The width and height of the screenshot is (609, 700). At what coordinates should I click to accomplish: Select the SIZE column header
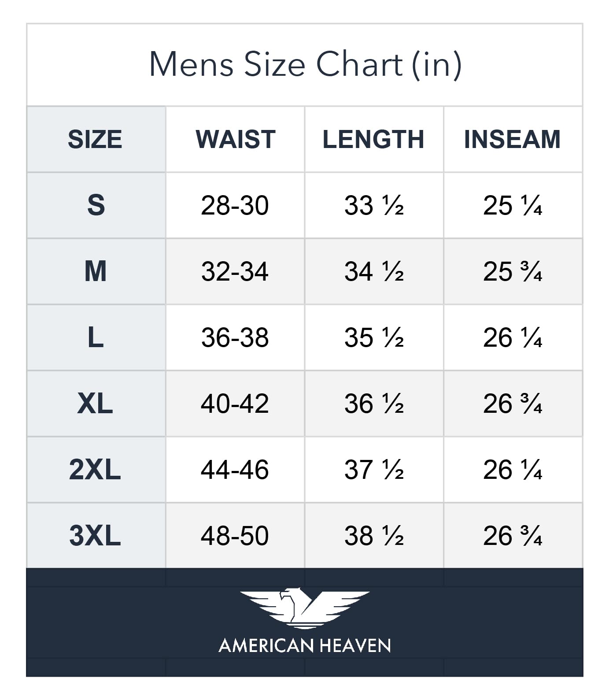(x=95, y=139)
